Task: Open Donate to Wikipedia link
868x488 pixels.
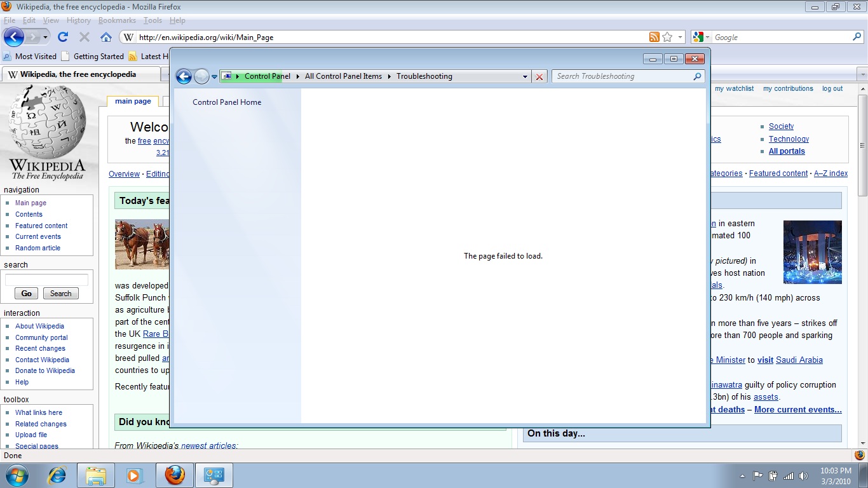Action: click(x=45, y=371)
